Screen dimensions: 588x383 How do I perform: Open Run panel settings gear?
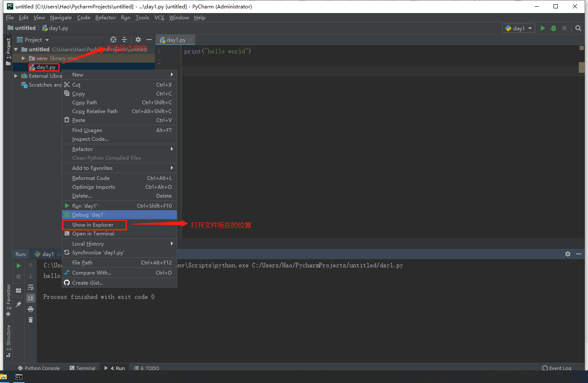[x=568, y=254]
